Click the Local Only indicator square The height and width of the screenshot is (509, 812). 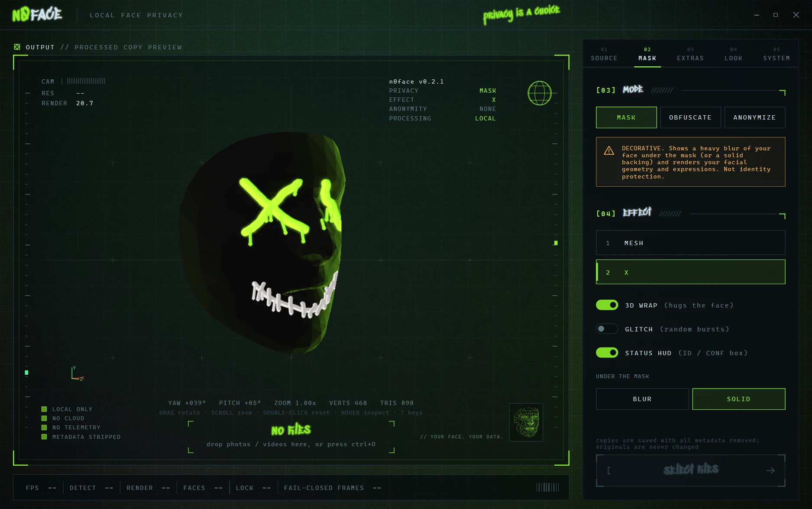(x=44, y=409)
